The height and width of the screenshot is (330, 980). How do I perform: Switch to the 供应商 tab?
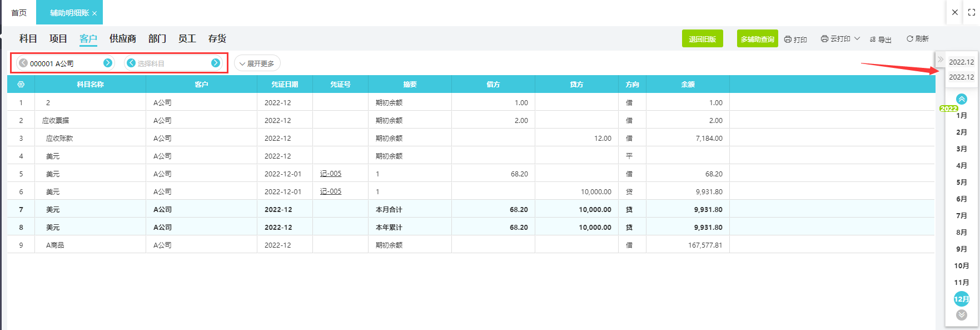(x=122, y=38)
